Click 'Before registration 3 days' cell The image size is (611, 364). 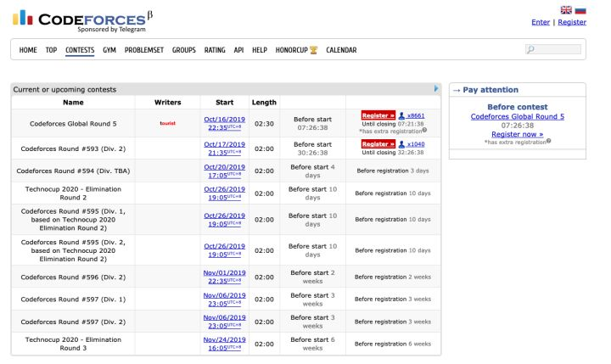click(393, 171)
